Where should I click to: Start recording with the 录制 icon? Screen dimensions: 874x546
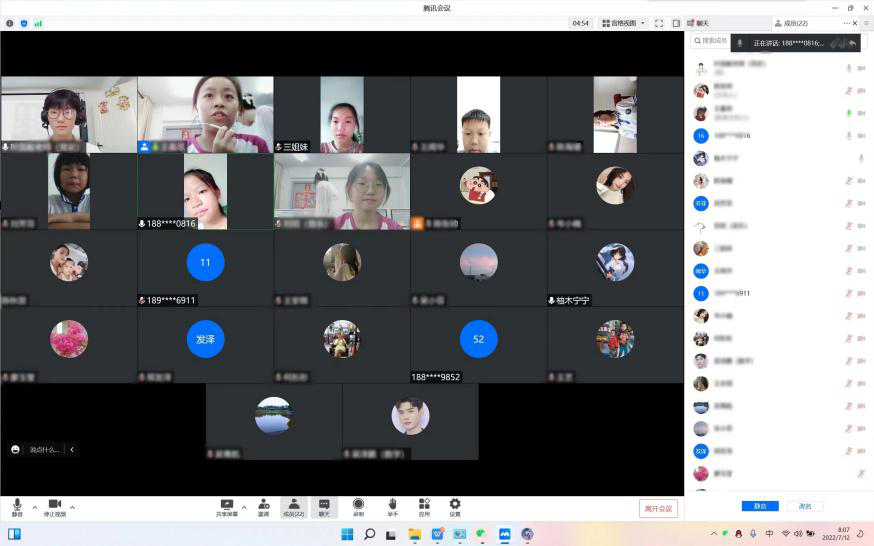[358, 507]
